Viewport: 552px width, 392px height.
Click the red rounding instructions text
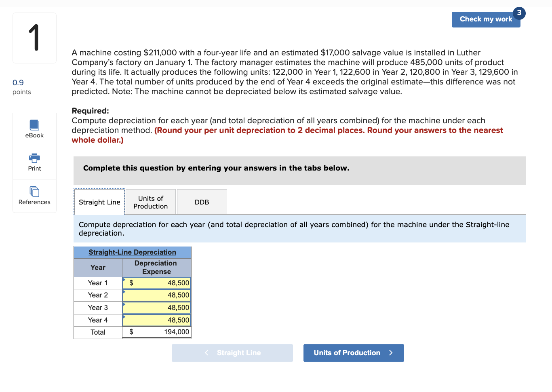pos(287,135)
